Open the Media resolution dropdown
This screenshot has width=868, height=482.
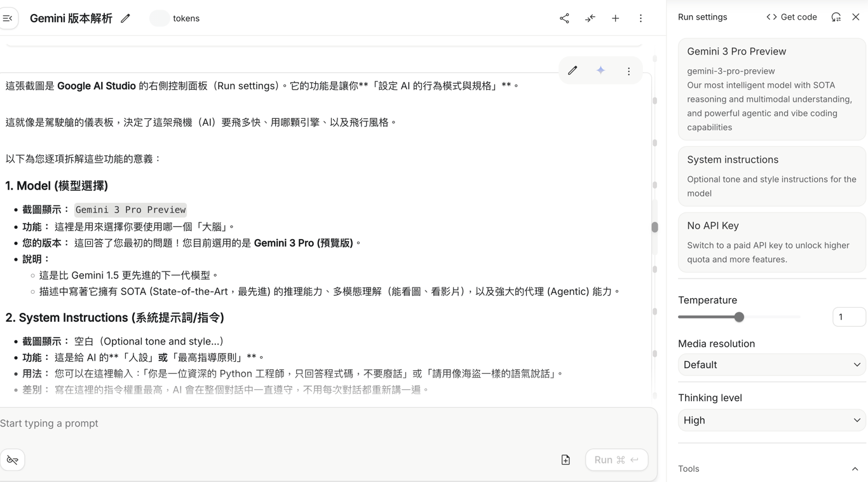point(771,365)
